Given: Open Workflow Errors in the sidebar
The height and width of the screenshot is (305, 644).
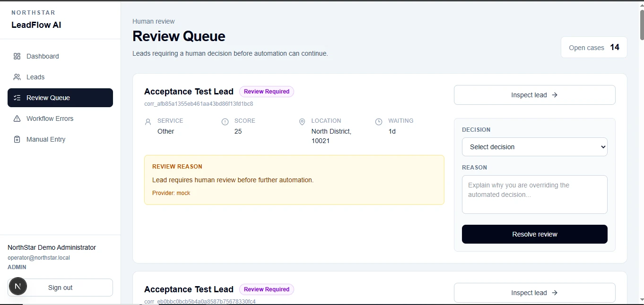Looking at the screenshot, I should pyautogui.click(x=60, y=119).
